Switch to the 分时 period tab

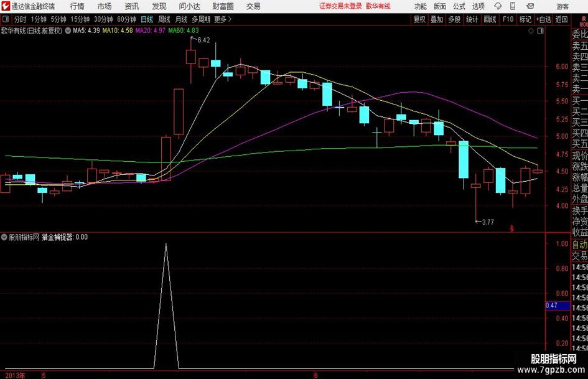pos(20,19)
